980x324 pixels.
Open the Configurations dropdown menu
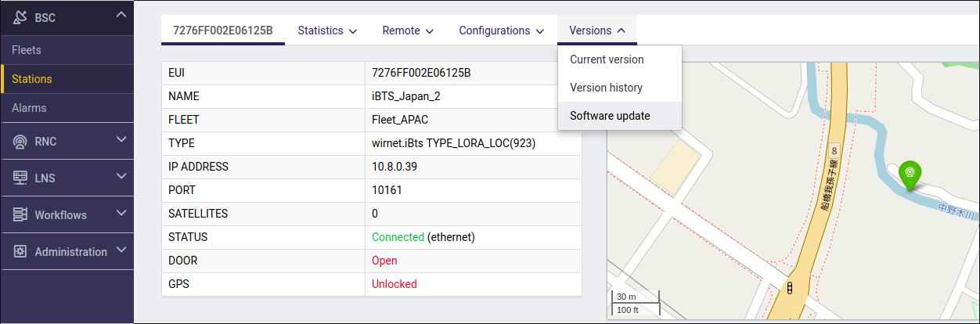tap(501, 31)
